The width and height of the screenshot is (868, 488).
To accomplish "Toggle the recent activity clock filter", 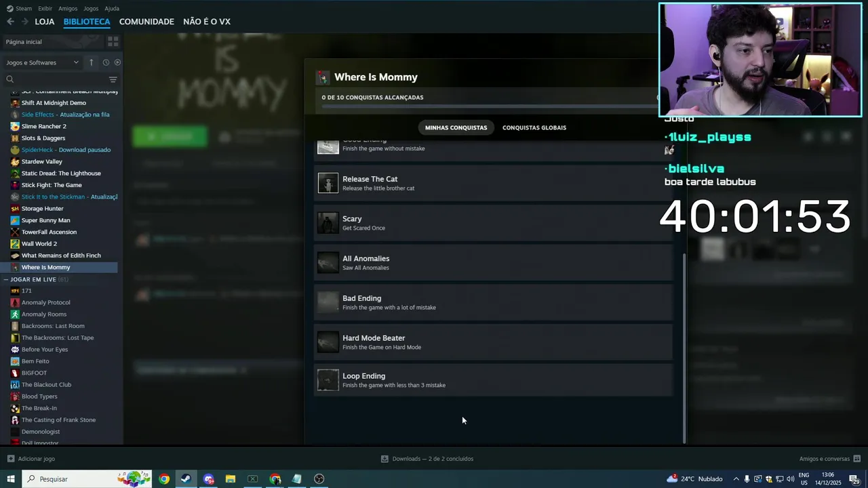I will coord(106,62).
